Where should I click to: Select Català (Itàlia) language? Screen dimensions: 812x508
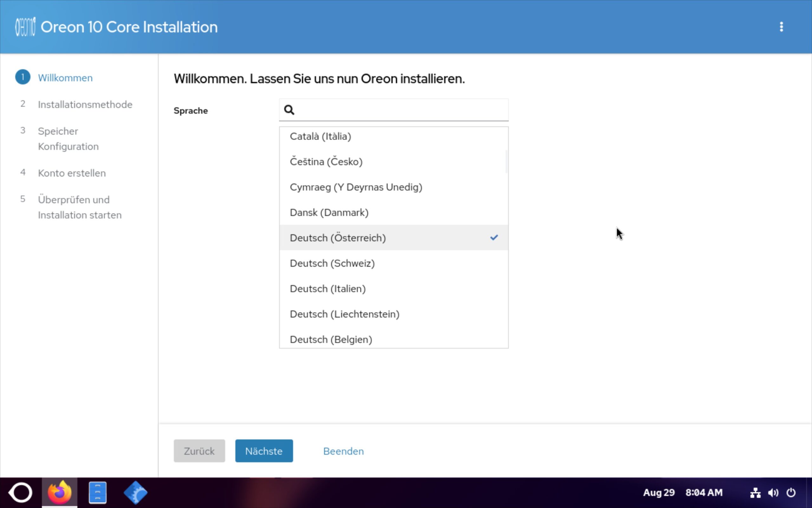pos(394,137)
